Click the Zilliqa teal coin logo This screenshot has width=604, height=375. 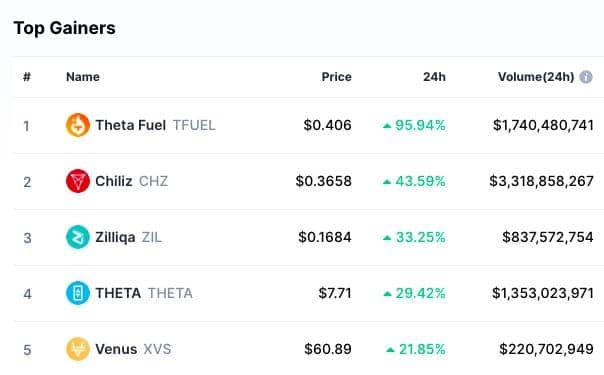[78, 237]
